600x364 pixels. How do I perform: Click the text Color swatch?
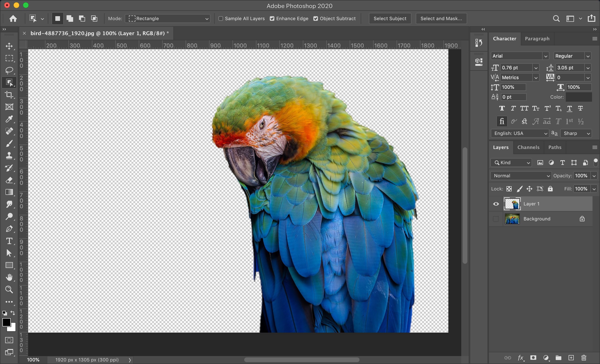pyautogui.click(x=579, y=97)
